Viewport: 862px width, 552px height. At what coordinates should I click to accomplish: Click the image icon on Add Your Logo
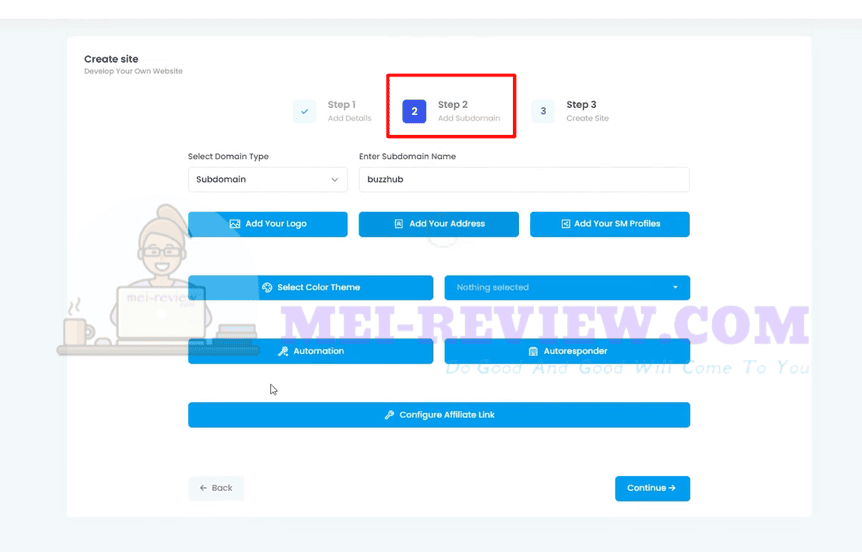235,224
